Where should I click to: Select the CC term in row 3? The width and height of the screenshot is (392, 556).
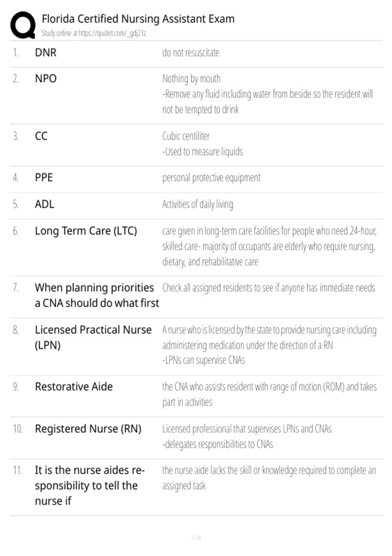click(x=41, y=136)
